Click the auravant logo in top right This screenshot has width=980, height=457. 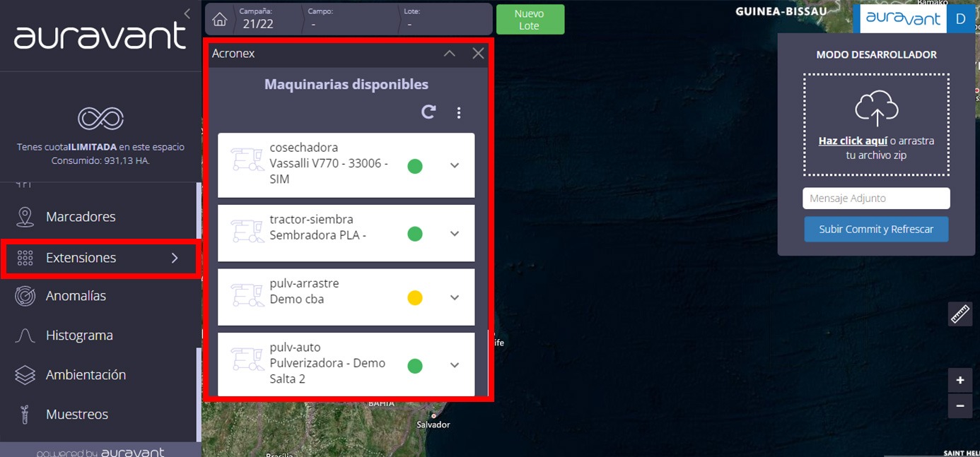pos(903,18)
